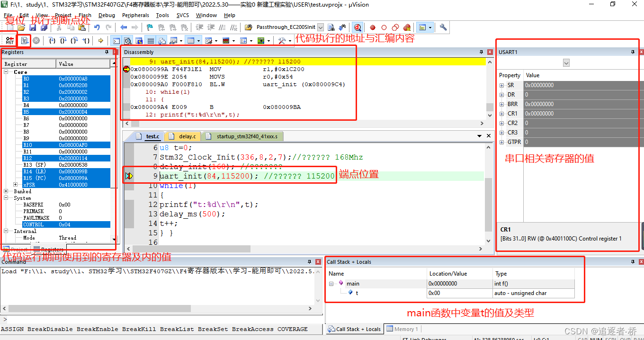Expand the xPSR register
This screenshot has height=340, width=644.
16,185
